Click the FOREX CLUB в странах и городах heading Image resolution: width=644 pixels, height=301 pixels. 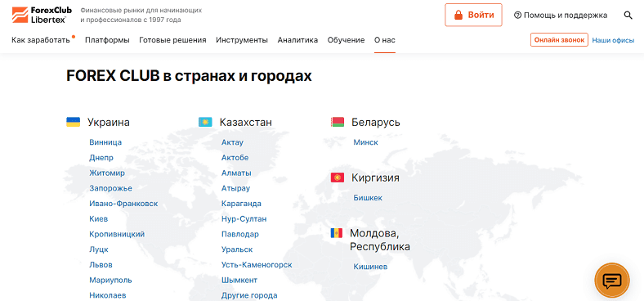tap(189, 76)
